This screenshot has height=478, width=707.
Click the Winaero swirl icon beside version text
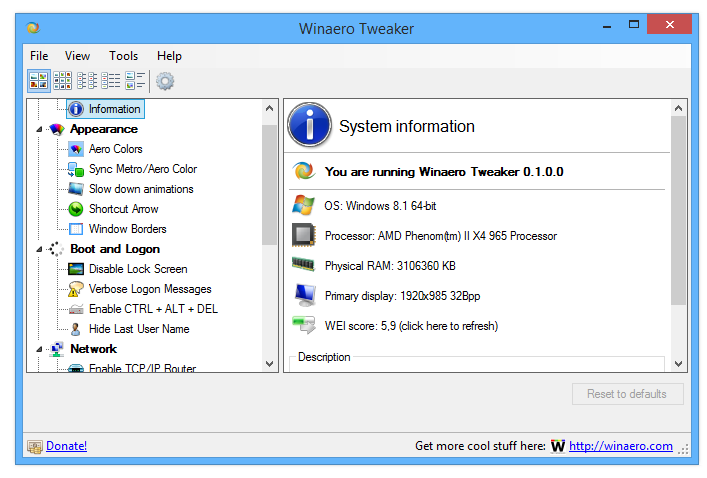(x=303, y=171)
